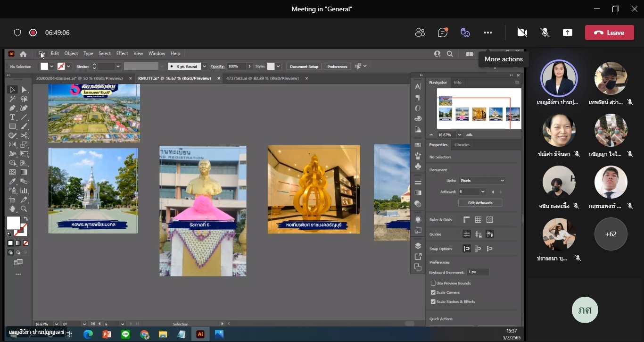Image resolution: width=644 pixels, height=342 pixels.
Task: Select the Eyedropper tool
Action: tap(13, 181)
